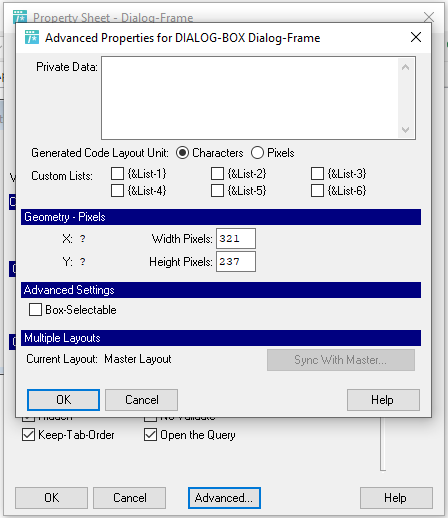Cancel the Advanced Properties dialog
The image size is (448, 518).
141,400
